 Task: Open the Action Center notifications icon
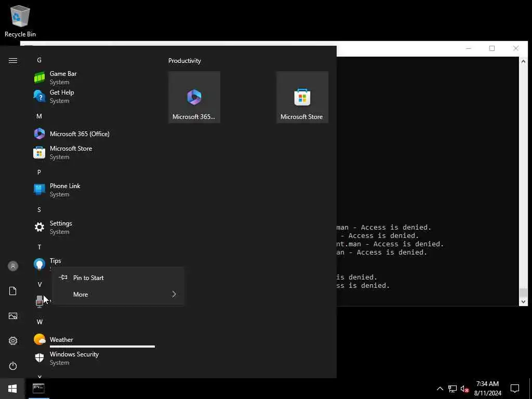515,389
